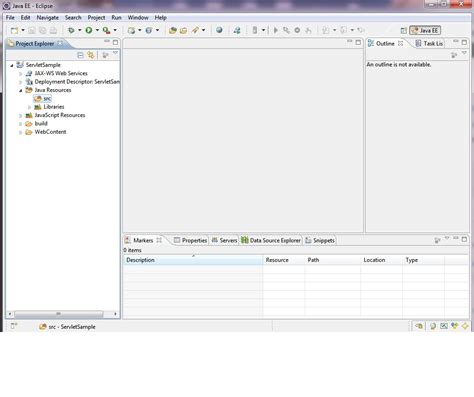Click the Open Perspective icon

(403, 30)
